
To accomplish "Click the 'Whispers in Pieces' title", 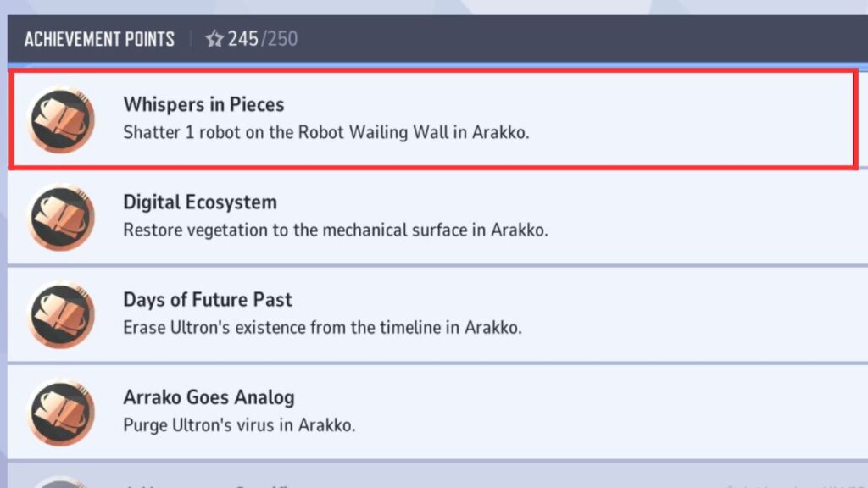I will pos(203,104).
